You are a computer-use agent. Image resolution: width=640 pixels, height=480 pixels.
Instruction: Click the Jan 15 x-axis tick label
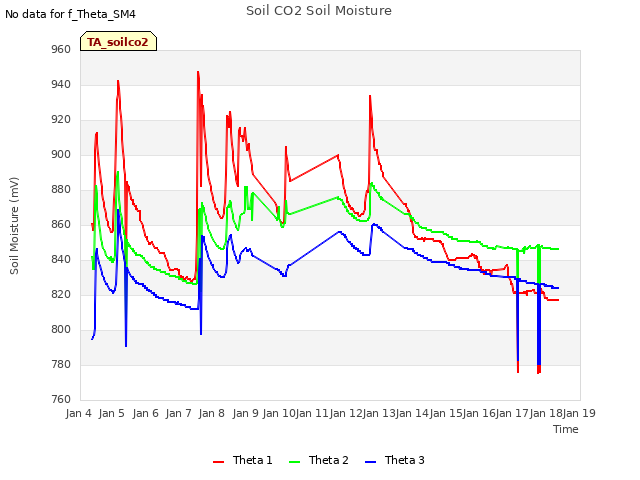coord(446,413)
